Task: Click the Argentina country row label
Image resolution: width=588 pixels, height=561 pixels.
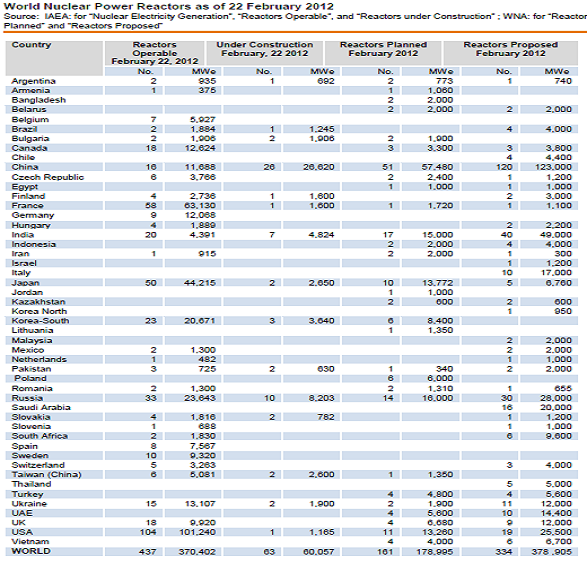Action: (33, 81)
